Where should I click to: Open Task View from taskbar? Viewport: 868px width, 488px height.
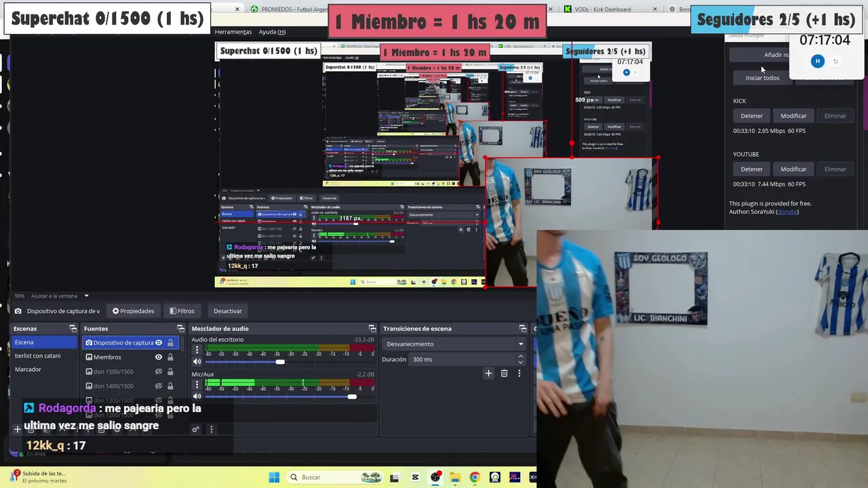point(395,477)
